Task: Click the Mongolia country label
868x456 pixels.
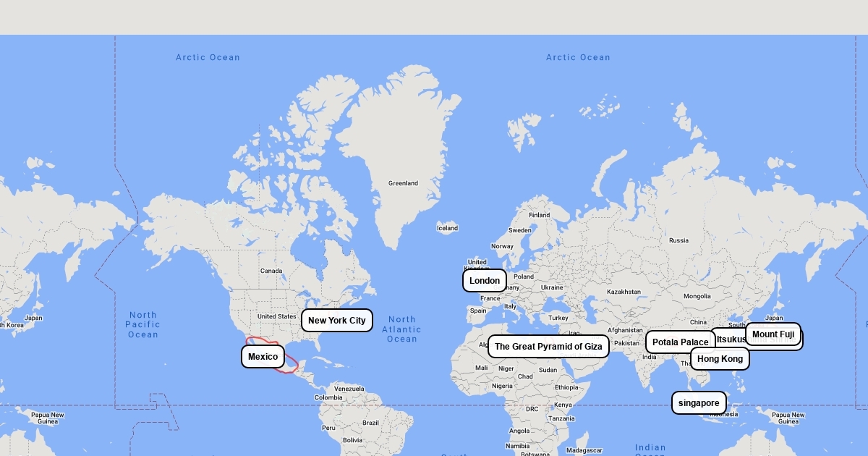Action: 697,296
